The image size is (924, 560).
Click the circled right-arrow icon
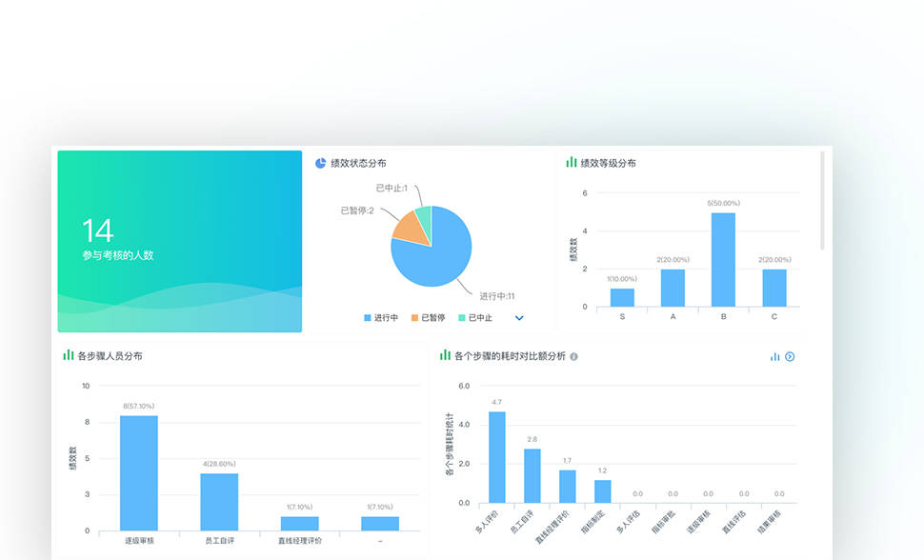point(789,356)
